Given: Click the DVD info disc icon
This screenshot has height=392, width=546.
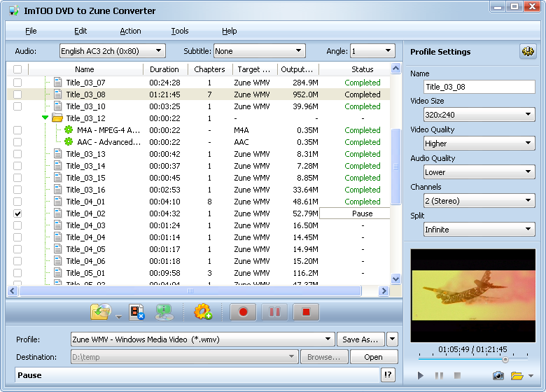Looking at the screenshot, I should coord(164,312).
